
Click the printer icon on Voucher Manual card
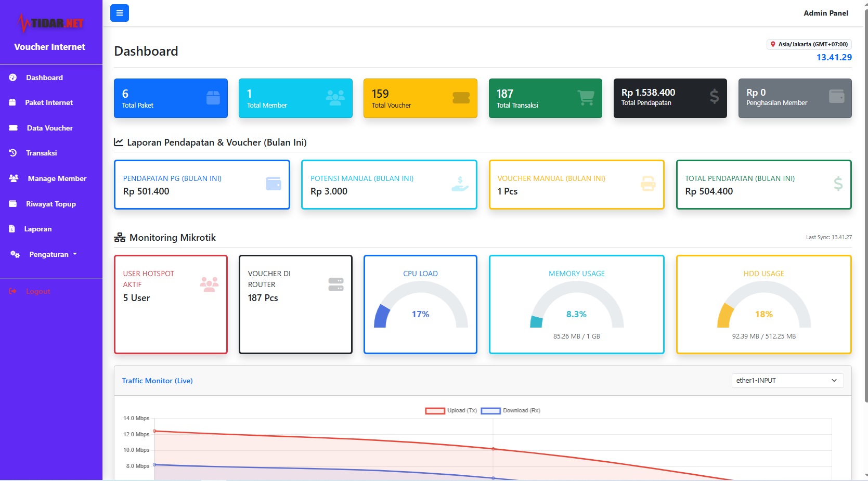pos(648,184)
